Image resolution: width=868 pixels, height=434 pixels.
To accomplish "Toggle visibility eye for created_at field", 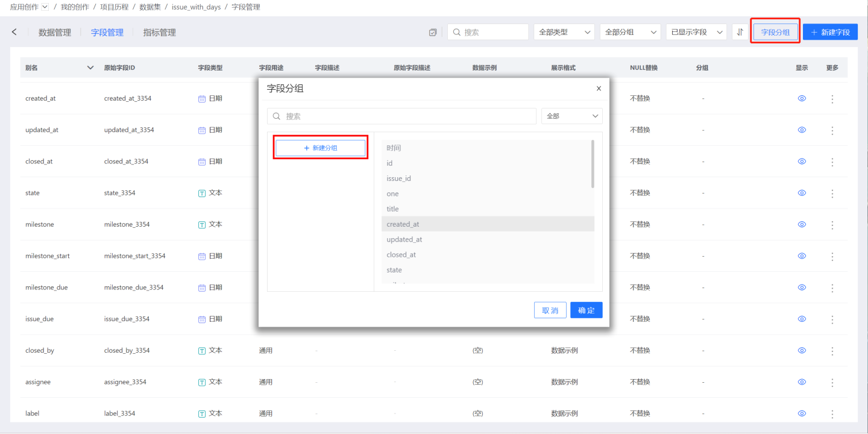I will [x=802, y=98].
